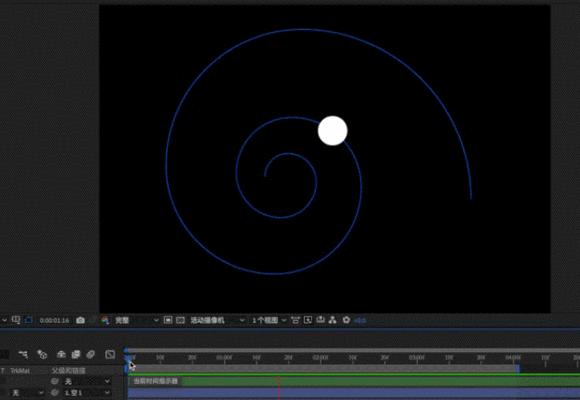The height and width of the screenshot is (400, 580).
Task: Toggle the transparency grid button
Action: tap(180, 320)
